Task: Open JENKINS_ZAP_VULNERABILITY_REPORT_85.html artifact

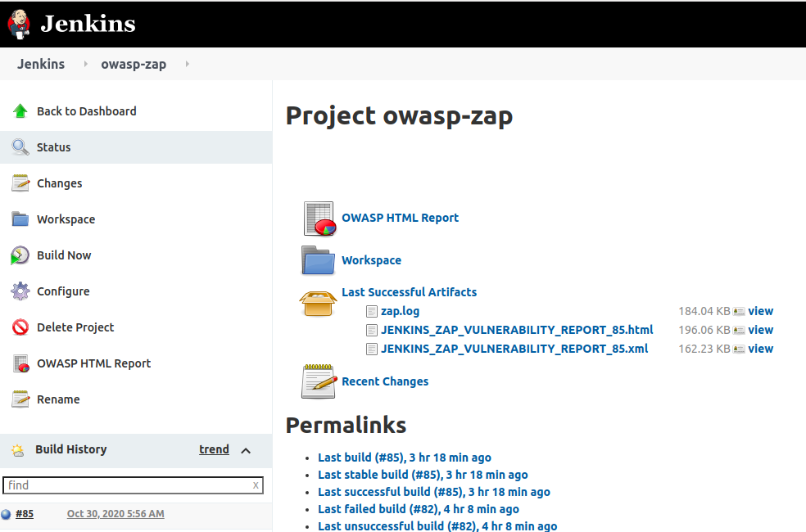Action: click(x=517, y=330)
